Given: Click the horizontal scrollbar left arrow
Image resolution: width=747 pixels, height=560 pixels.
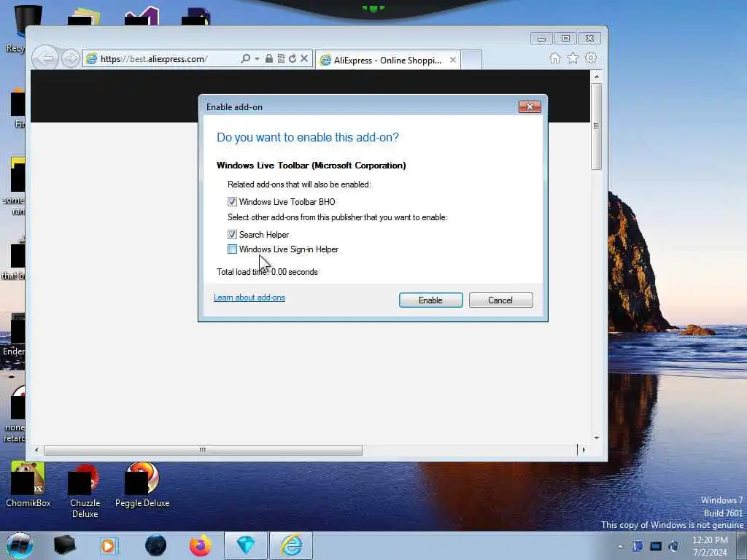Looking at the screenshot, I should (x=36, y=450).
